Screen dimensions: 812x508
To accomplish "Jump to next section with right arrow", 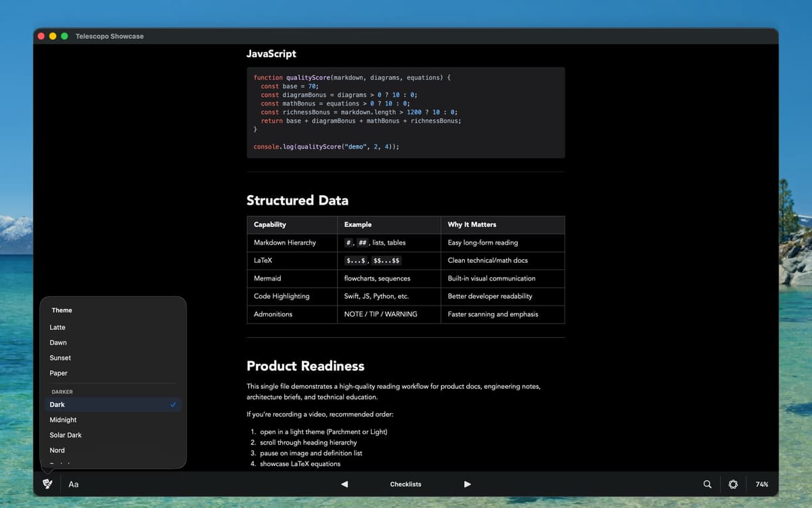I will tap(467, 484).
